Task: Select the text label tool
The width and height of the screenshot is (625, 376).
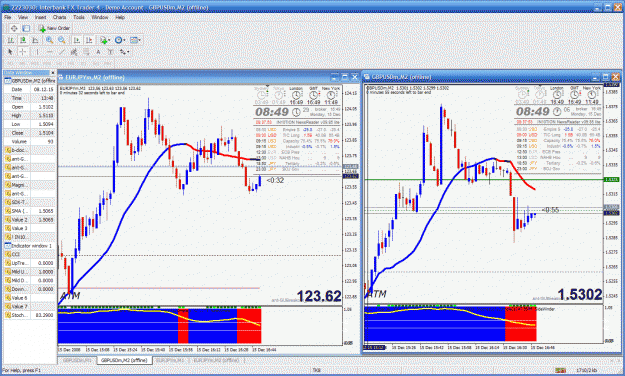Action: 110,52
